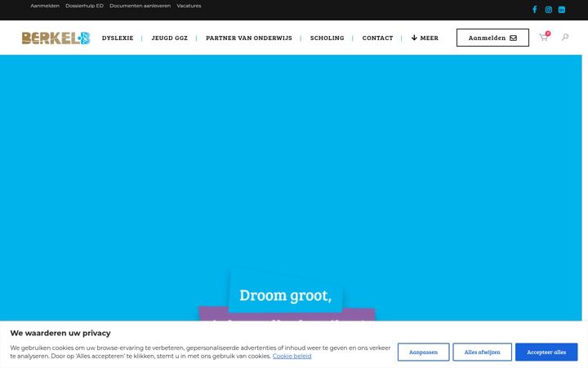The image size is (588, 368).
Task: Open the Cookie beleid link
Action: point(292,356)
